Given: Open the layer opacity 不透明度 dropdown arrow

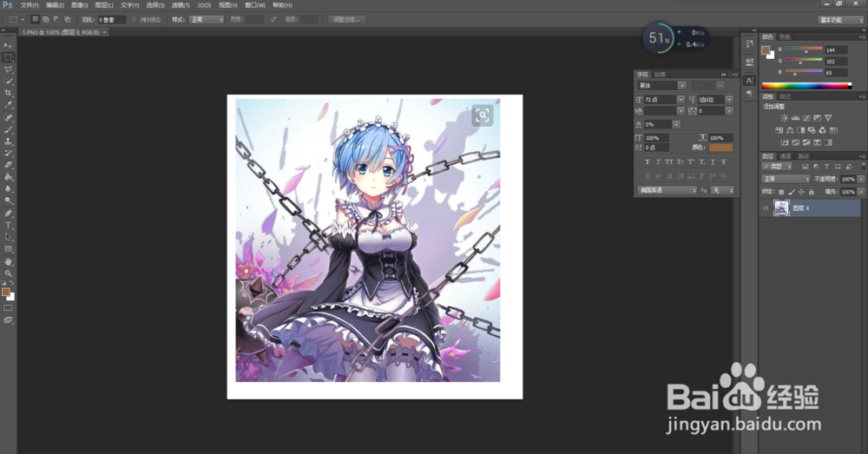Looking at the screenshot, I should point(861,179).
